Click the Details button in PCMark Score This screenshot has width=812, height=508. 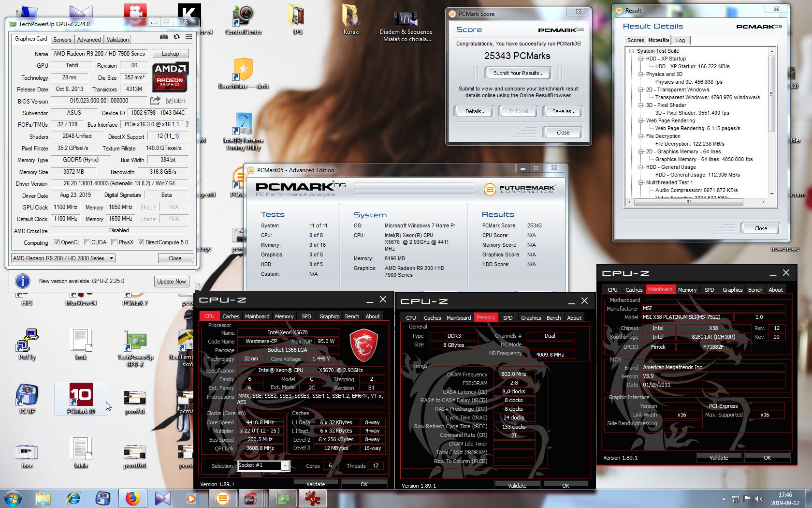point(475,111)
